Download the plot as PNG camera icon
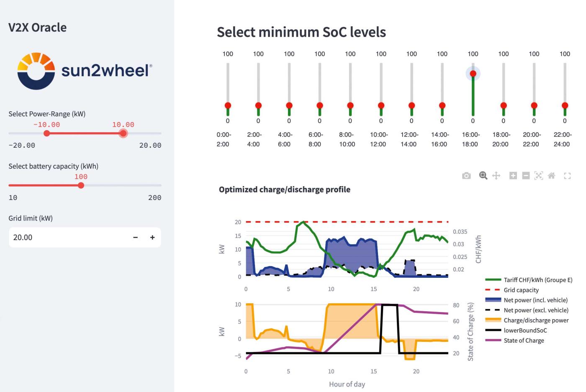This screenshot has width=586, height=392. tap(466, 176)
